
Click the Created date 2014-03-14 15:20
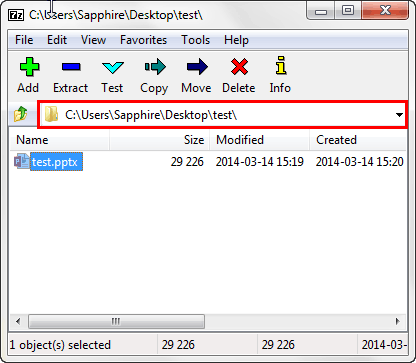(360, 162)
